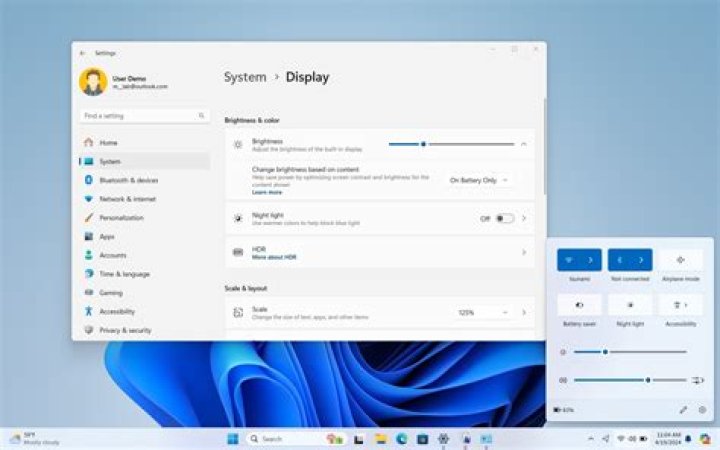Viewport: 720px width, 450px height.
Task: Toggle Airplane mode in quick settings
Action: pyautogui.click(x=680, y=260)
